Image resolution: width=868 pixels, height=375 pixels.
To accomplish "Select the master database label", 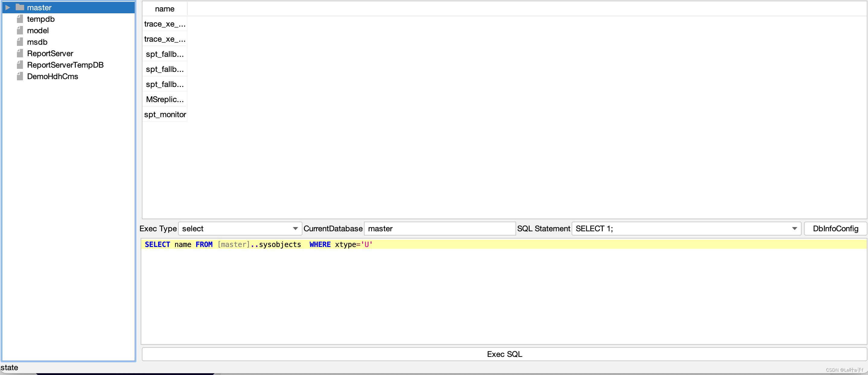I will tap(39, 8).
